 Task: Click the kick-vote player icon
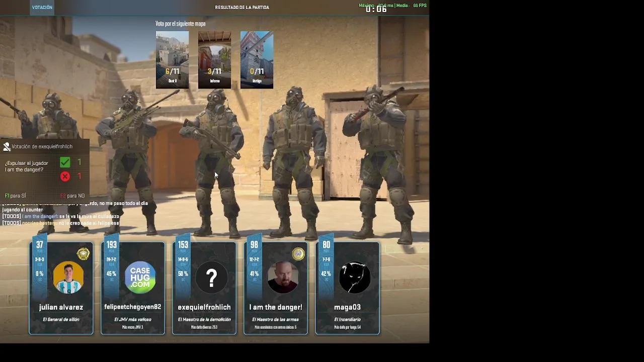click(7, 147)
